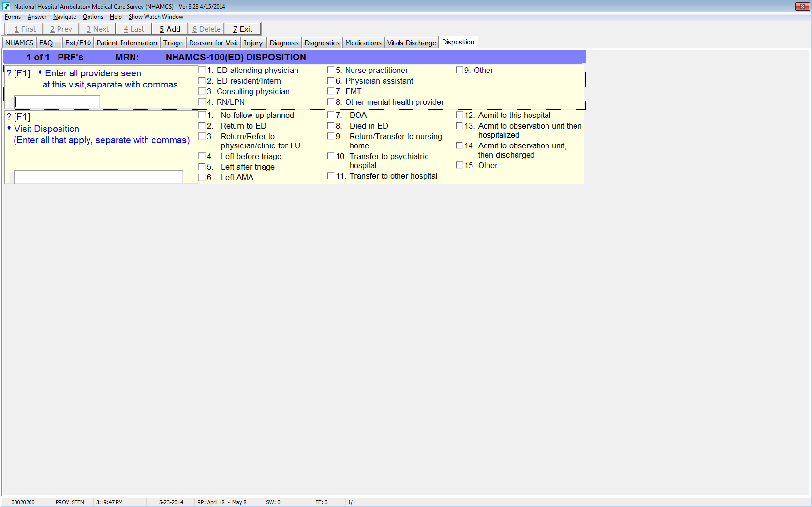Image resolution: width=812 pixels, height=507 pixels.
Task: Click PROV_SEEN in the status bar
Action: click(70, 502)
